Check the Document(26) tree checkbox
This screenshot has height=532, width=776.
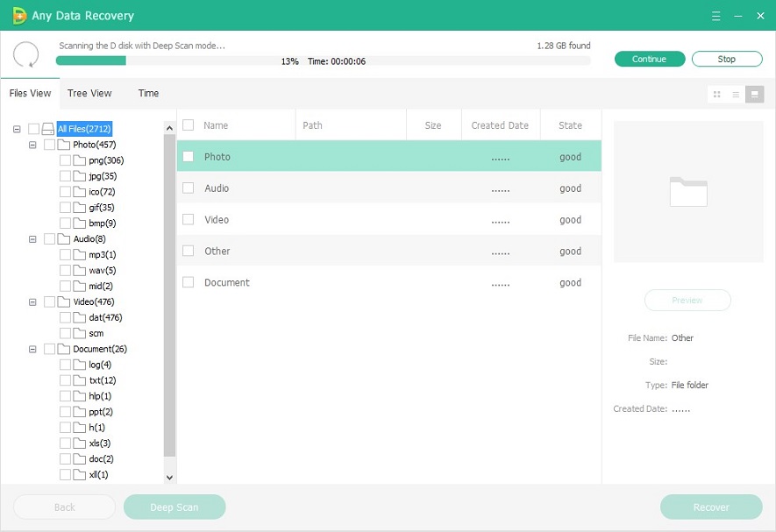[49, 349]
